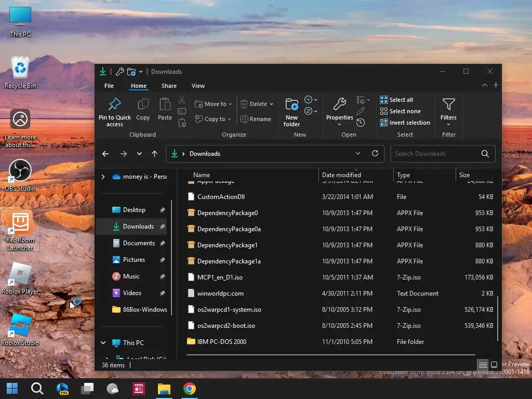Click the Rename button in Organize
The image size is (532, 399).
256,119
